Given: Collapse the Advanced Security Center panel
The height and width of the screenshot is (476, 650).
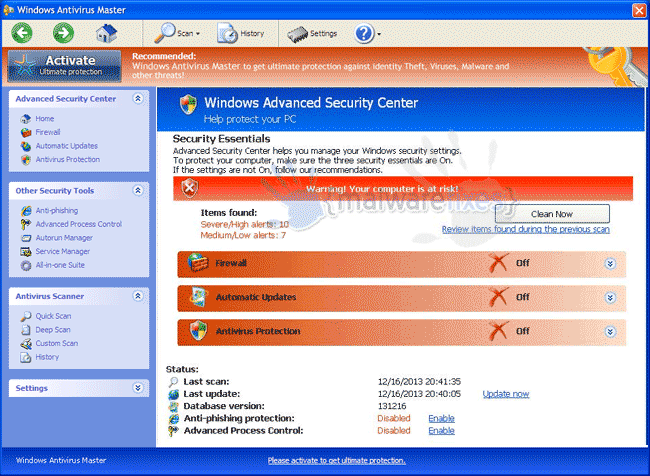Looking at the screenshot, I should pos(138,98).
